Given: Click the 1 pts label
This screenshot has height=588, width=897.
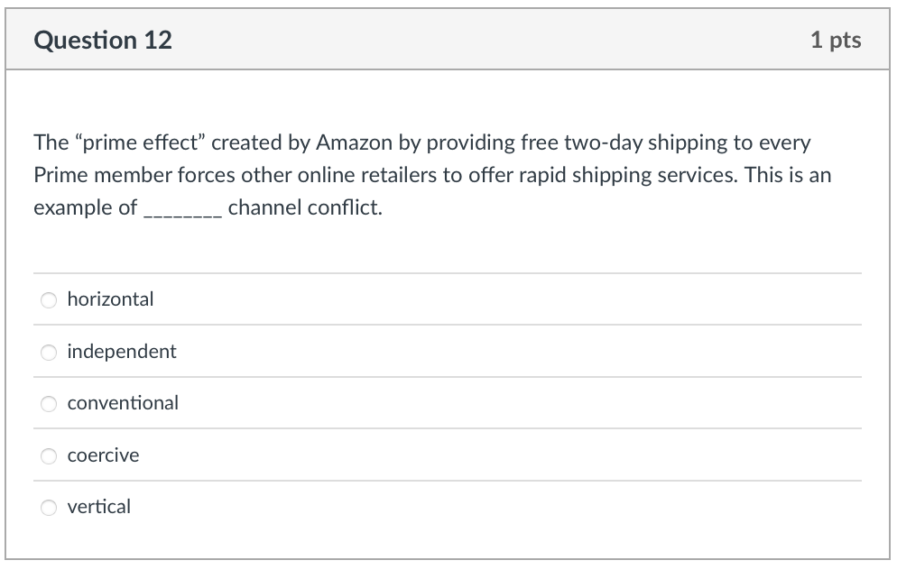Looking at the screenshot, I should tap(837, 40).
